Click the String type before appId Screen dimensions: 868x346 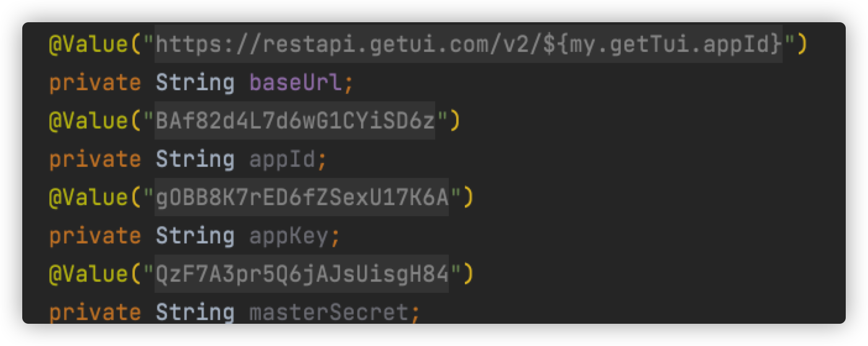click(x=195, y=159)
